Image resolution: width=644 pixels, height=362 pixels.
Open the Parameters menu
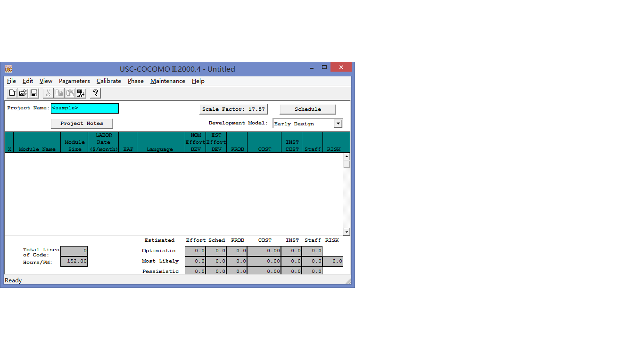74,81
